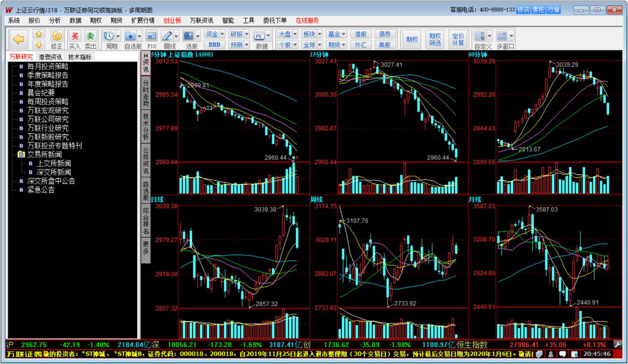Select the 技术分析 vertical side tab
The width and height of the screenshot is (628, 364).
[146, 127]
